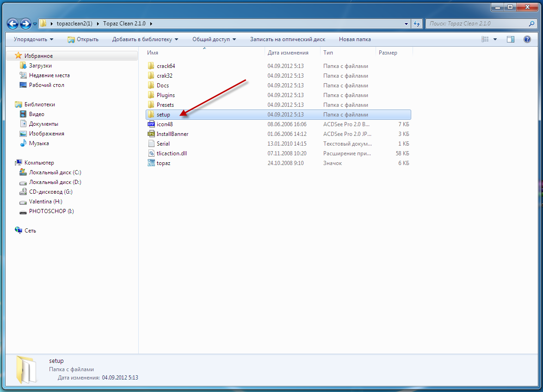The width and height of the screenshot is (543, 392).
Task: Click date 08.06.2006 16:06
Action: pyautogui.click(x=287, y=124)
